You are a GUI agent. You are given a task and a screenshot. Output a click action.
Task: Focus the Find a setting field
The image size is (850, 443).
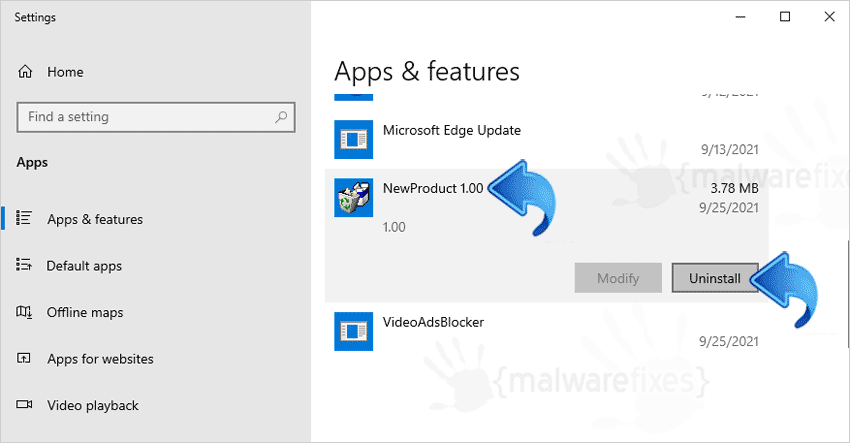pyautogui.click(x=156, y=117)
